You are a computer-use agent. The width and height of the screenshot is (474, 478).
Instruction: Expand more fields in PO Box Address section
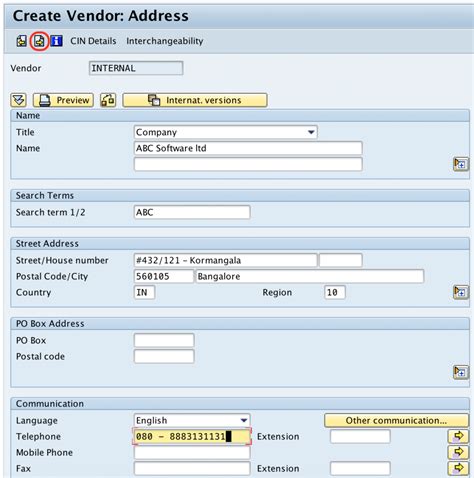pyautogui.click(x=461, y=372)
